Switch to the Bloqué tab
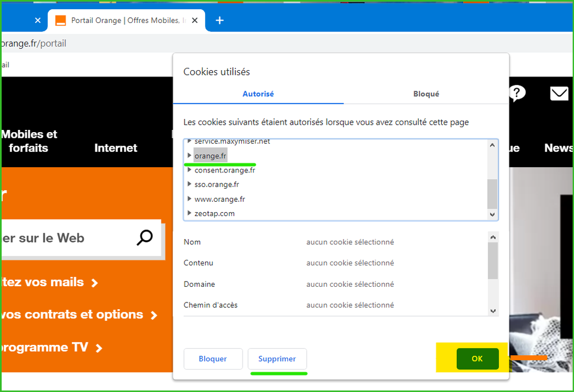The height and width of the screenshot is (392, 574). [426, 94]
